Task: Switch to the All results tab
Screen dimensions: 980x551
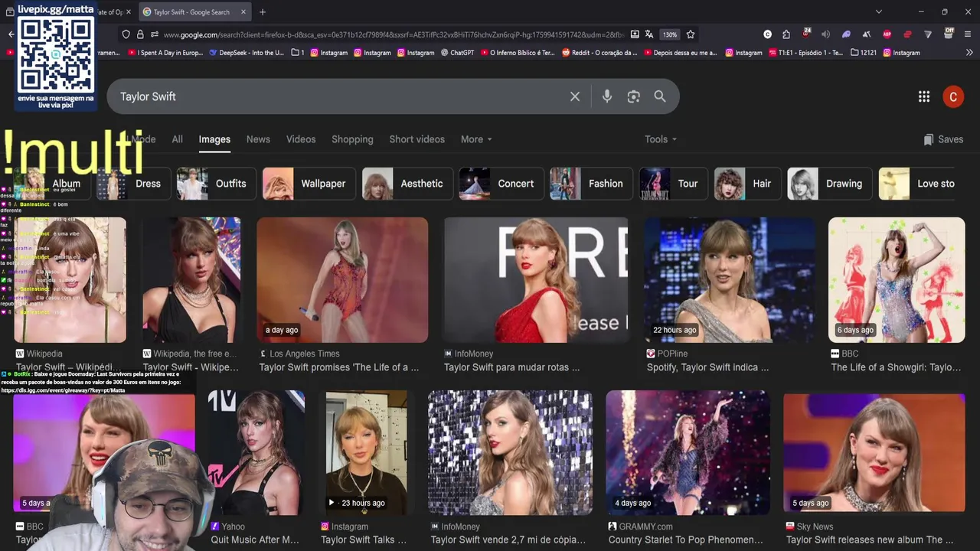Action: pyautogui.click(x=178, y=139)
